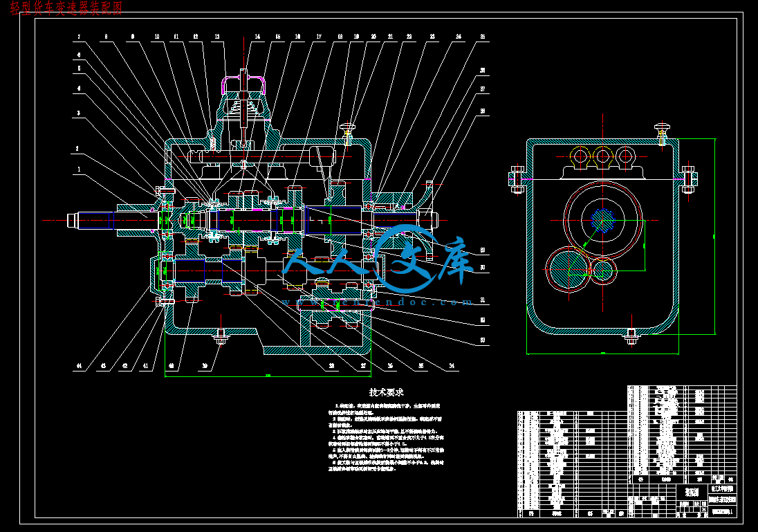Click the red title 轻型货车变速器装配图

point(66,8)
